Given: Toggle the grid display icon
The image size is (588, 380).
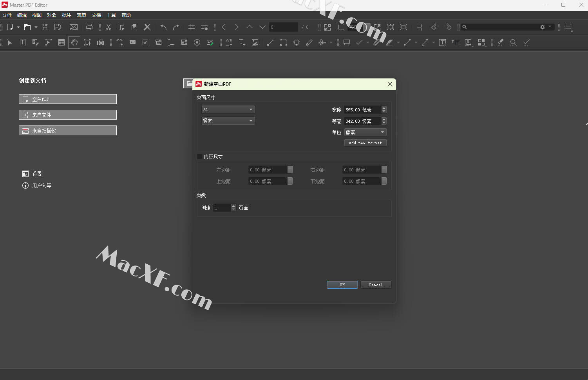Looking at the screenshot, I should pos(192,27).
